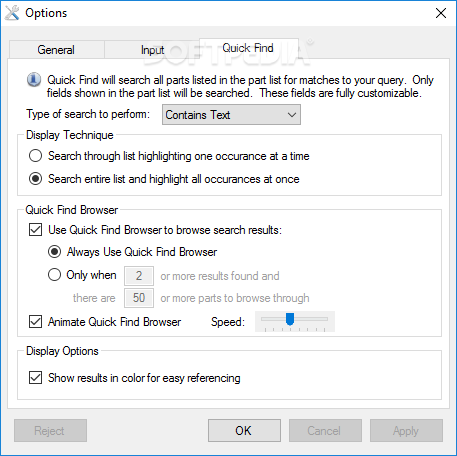Select the Quick Find tab
The height and width of the screenshot is (456, 457).
point(248,48)
